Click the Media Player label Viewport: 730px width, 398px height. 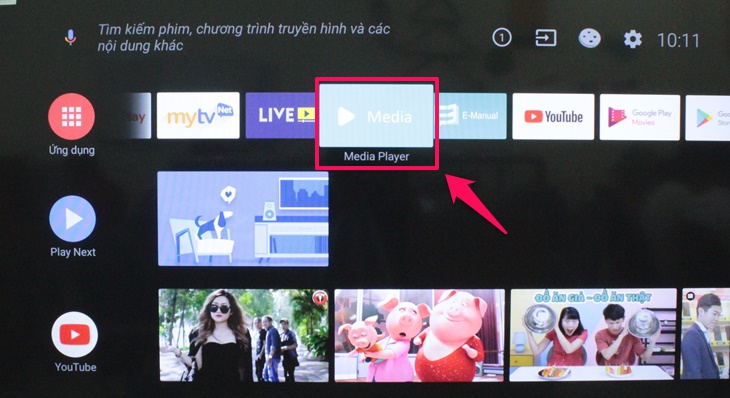click(377, 156)
